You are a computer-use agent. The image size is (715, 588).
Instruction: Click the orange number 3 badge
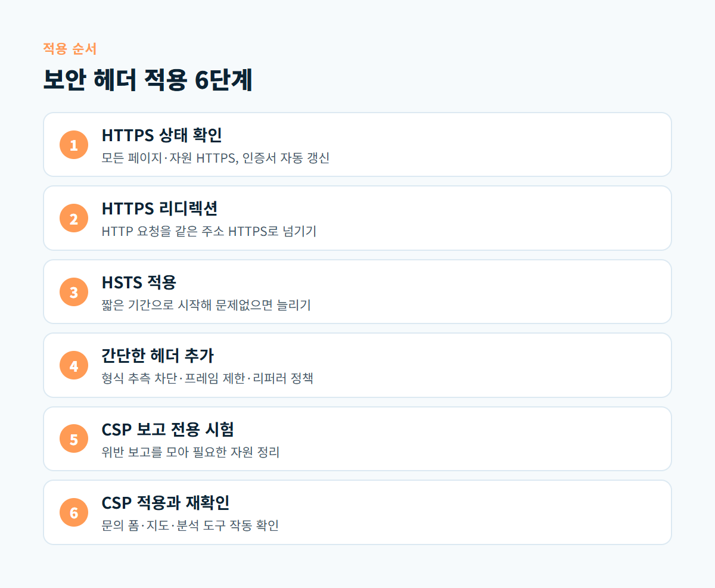coord(74,292)
